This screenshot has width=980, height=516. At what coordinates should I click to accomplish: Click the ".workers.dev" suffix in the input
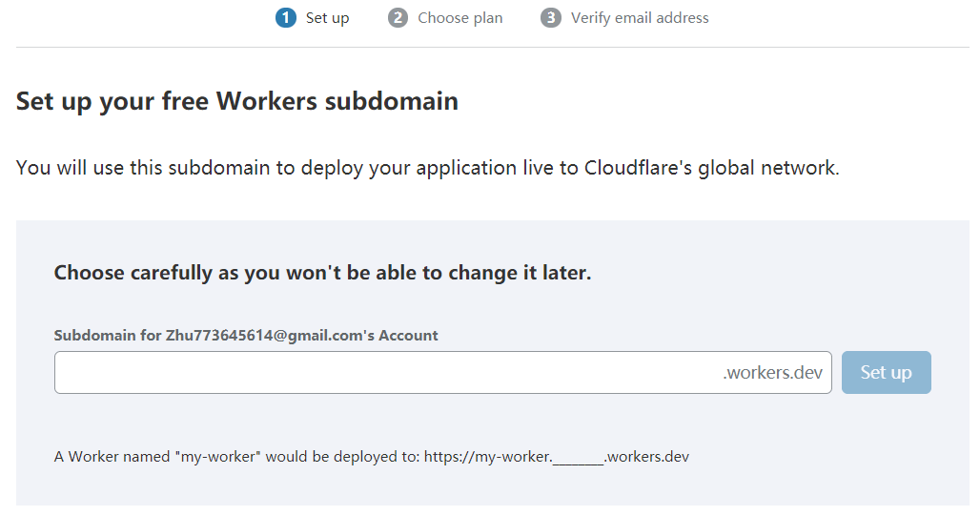(772, 372)
